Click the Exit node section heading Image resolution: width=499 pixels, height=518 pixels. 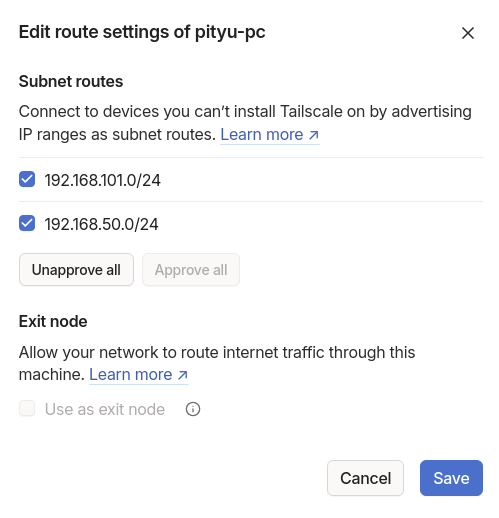(x=53, y=322)
